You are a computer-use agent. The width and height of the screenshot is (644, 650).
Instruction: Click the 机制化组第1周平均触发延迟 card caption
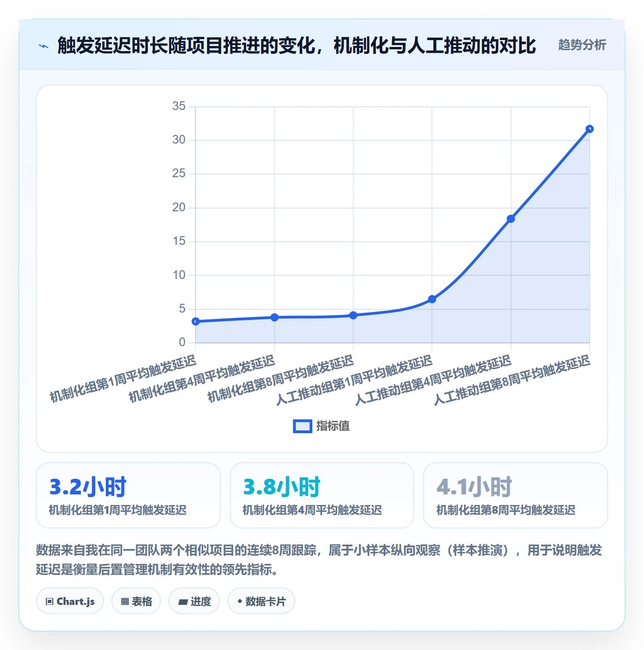pyautogui.click(x=118, y=510)
